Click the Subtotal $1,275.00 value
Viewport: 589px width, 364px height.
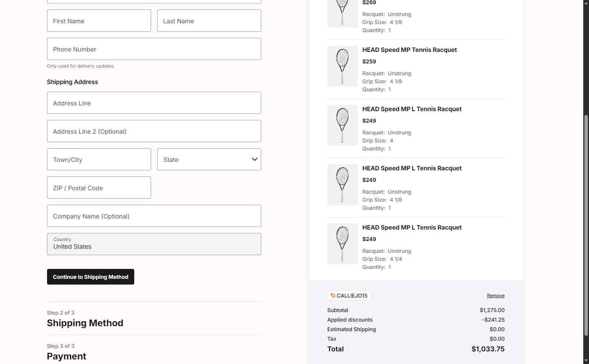[492, 310]
